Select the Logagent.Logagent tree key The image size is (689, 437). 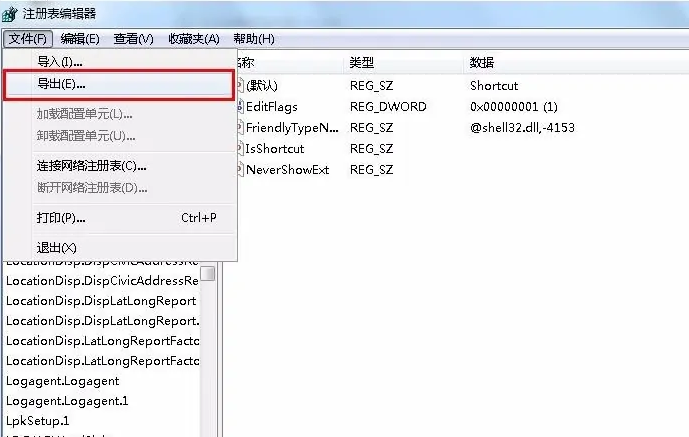coord(62,381)
